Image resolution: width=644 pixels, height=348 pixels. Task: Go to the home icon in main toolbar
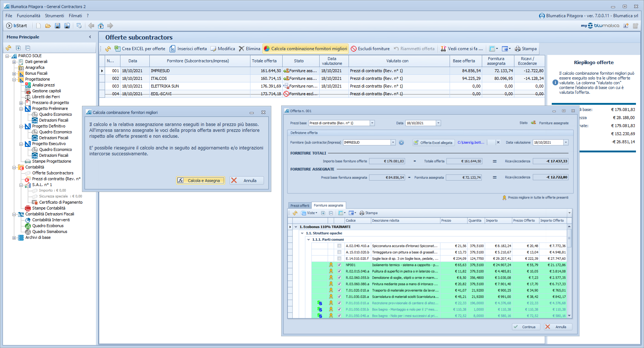(101, 26)
